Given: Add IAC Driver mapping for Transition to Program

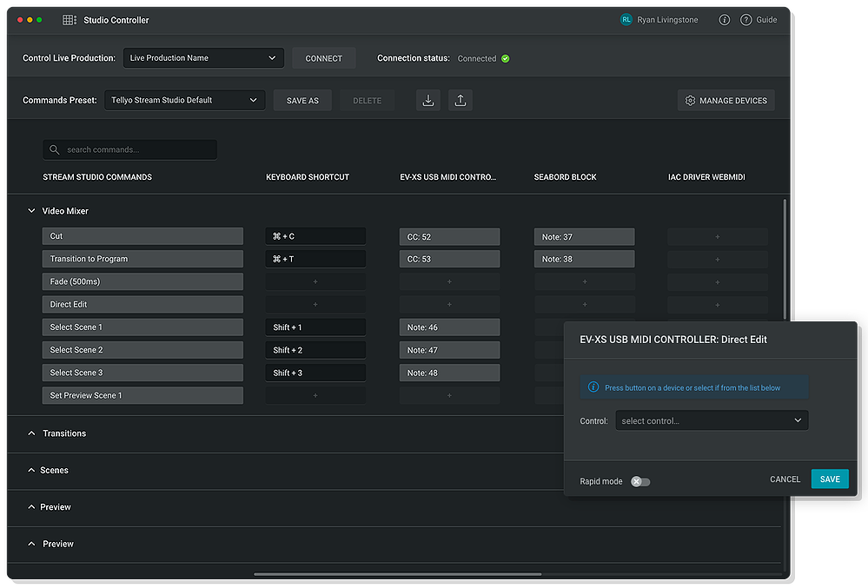Looking at the screenshot, I should coord(718,260).
